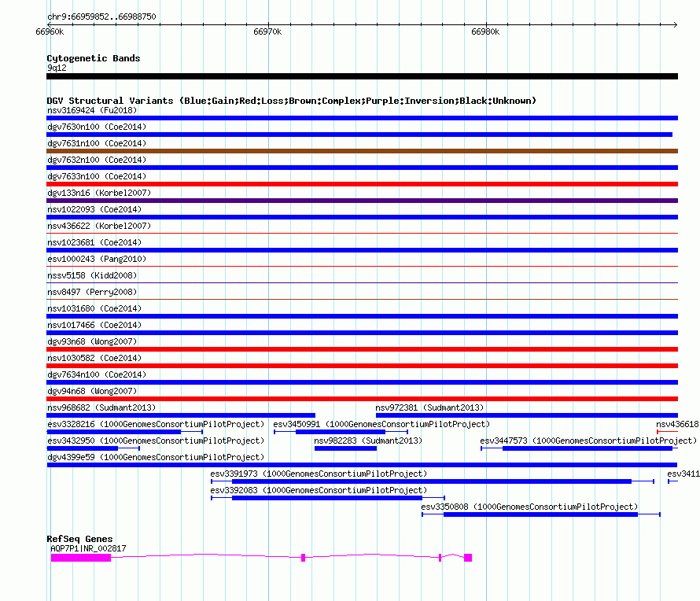Screen dimensions: 700x601
Task: Select the esv3450991 variant label
Action: click(381, 424)
